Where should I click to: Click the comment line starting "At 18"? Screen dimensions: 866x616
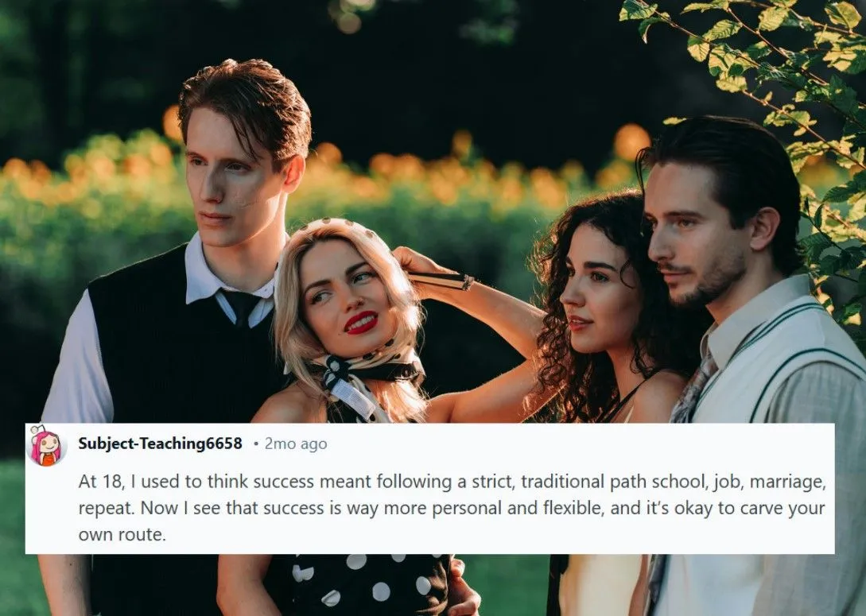click(x=452, y=482)
